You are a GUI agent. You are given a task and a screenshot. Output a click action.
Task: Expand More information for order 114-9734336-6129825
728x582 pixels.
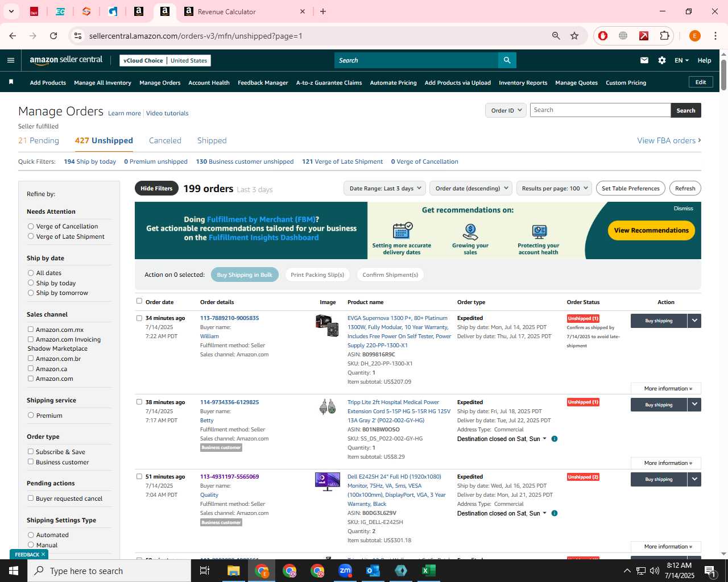666,463
